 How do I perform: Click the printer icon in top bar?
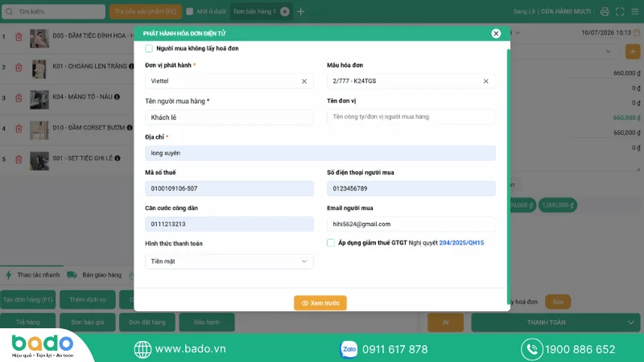tap(605, 11)
